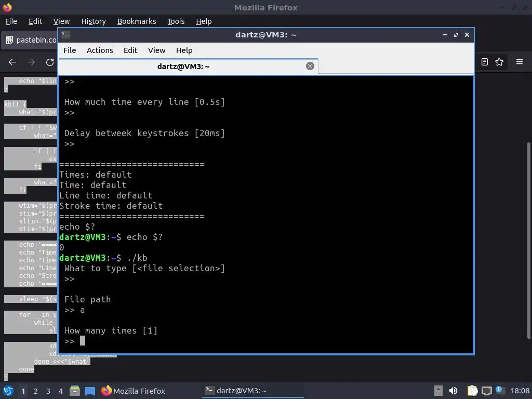Maximize the terminal window

tap(456, 35)
